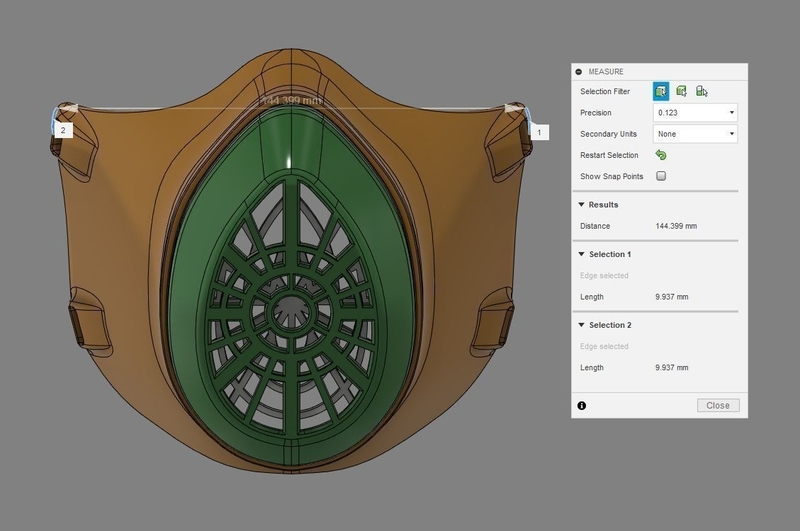Select the component selection filter icon

tap(702, 92)
